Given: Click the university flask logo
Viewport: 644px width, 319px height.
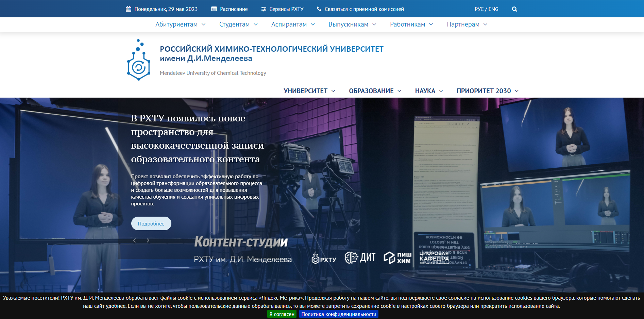Looking at the screenshot, I should 139,60.
